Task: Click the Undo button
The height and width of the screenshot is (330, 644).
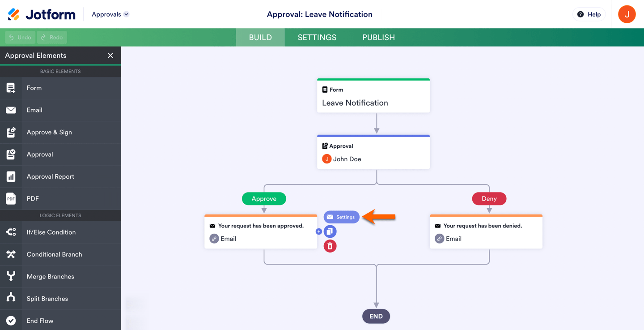Action: click(20, 38)
